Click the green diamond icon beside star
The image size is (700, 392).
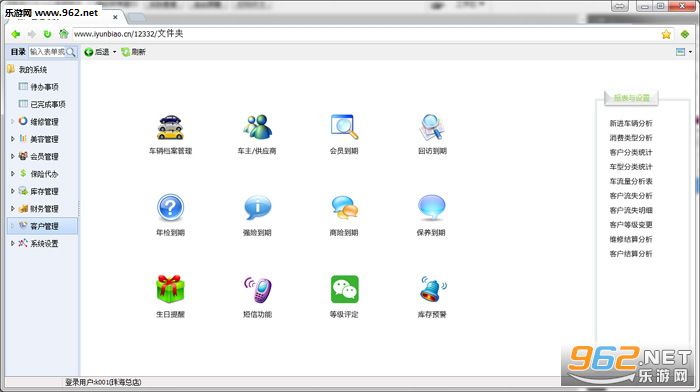684,34
